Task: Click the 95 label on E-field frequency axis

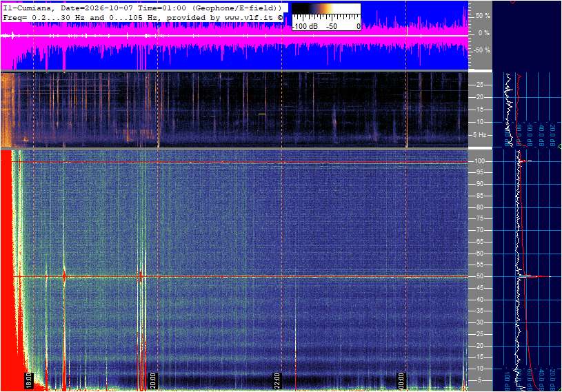Action: point(479,172)
